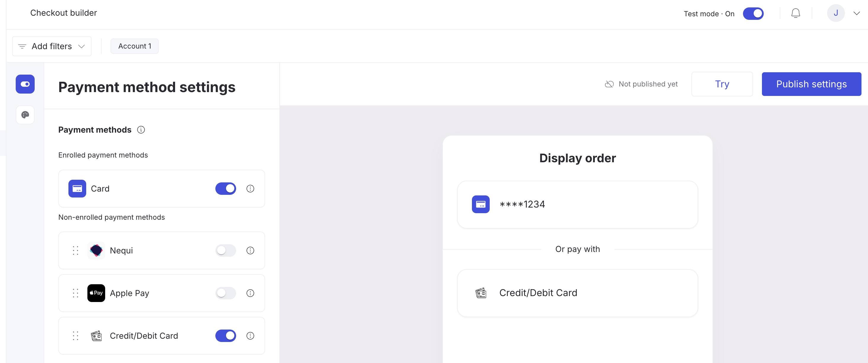This screenshot has width=868, height=363.
Task: Grab the Nequi drag handle
Action: pos(76,250)
